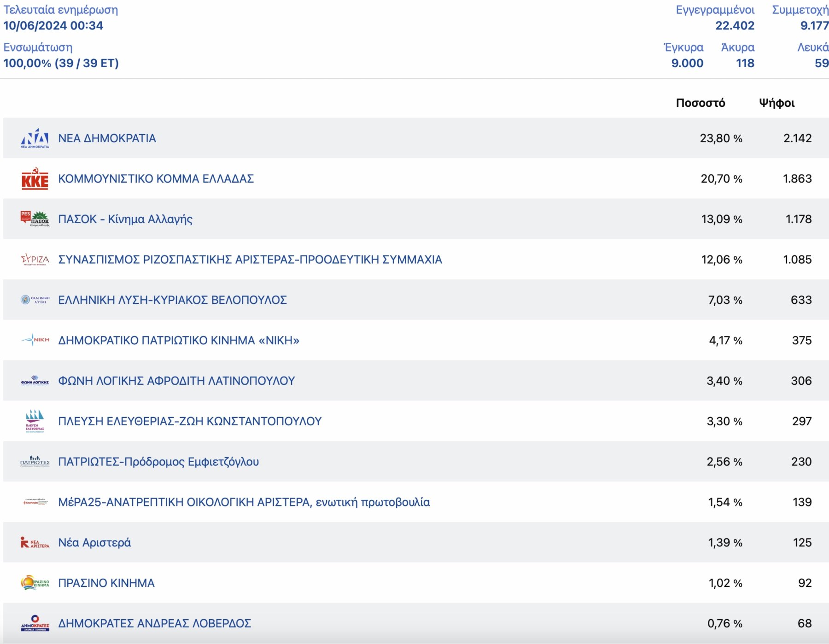Click the Έγκυρα 9.000 figure
This screenshot has height=644, width=829.
687,63
